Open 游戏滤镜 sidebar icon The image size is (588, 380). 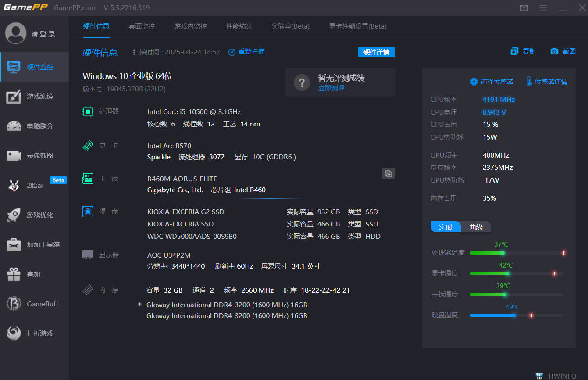(14, 97)
